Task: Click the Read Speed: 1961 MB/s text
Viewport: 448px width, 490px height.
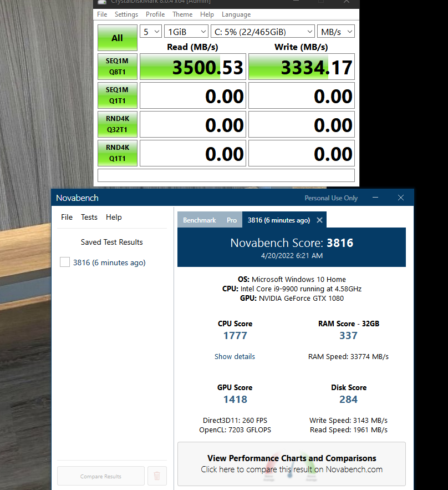Action: (x=348, y=430)
